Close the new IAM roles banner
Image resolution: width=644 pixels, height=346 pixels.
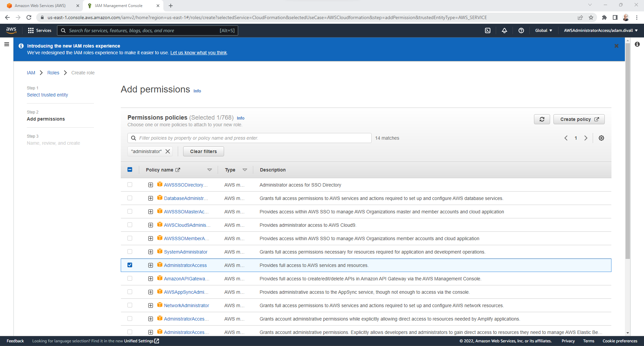[x=616, y=46]
